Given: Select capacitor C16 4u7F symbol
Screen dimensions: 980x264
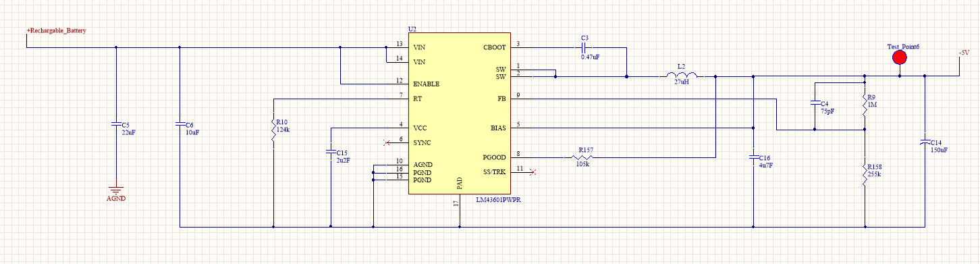Looking at the screenshot, I should 754,157.
